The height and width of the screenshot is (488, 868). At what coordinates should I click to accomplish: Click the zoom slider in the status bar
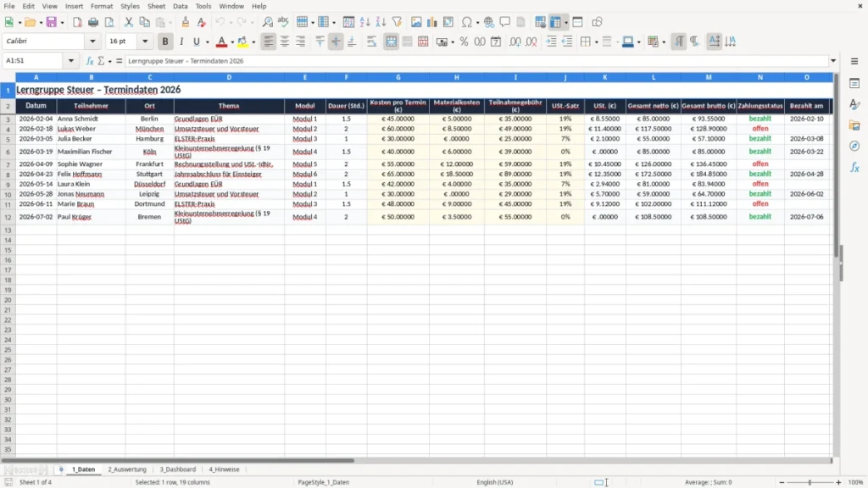(x=810, y=482)
